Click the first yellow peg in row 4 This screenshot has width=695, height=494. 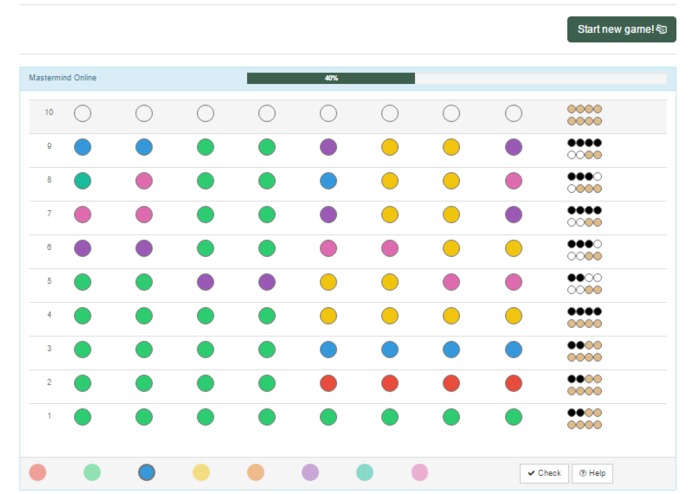pos(328,316)
